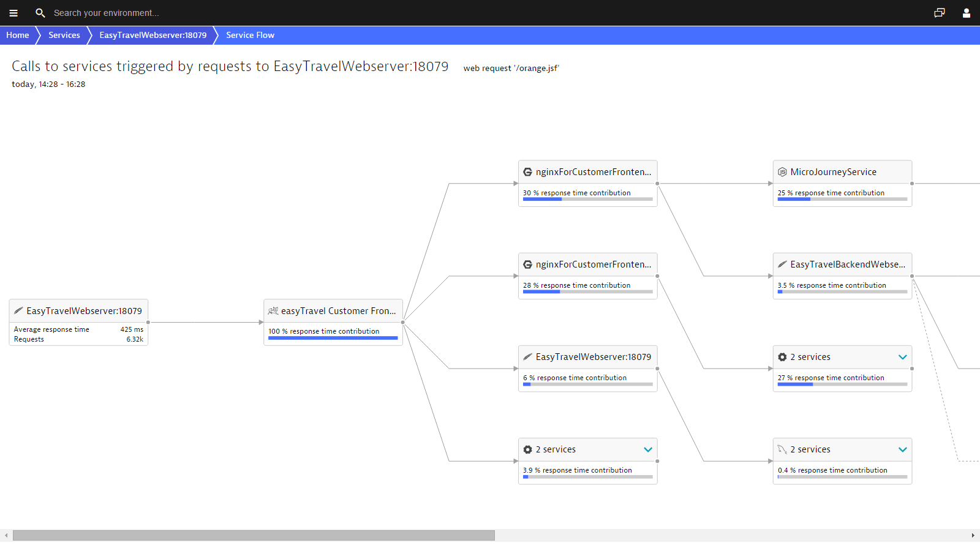Viewport: 980px width, 551px height.
Task: Click the 3.5 % response time contribution text
Action: click(x=832, y=285)
